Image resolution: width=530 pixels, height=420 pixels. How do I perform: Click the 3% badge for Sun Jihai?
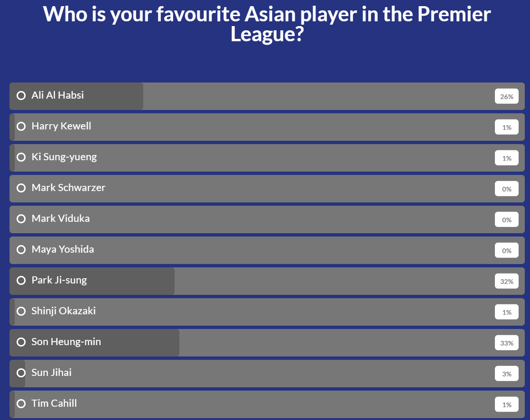click(x=506, y=374)
